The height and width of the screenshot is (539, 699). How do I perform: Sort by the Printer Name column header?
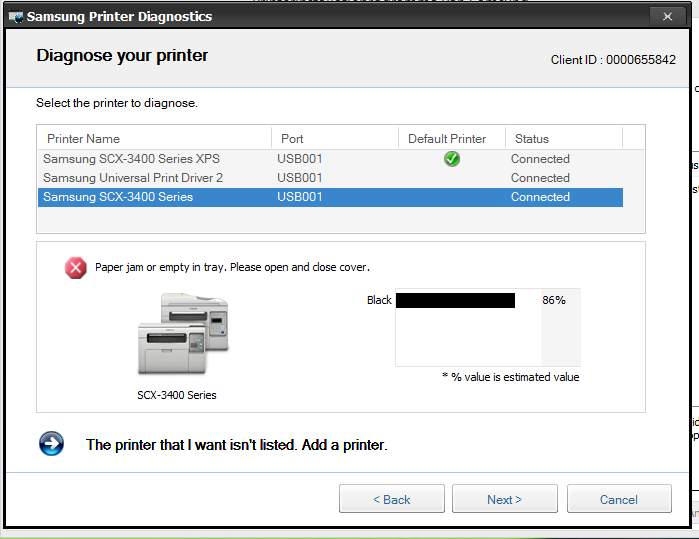tap(154, 139)
